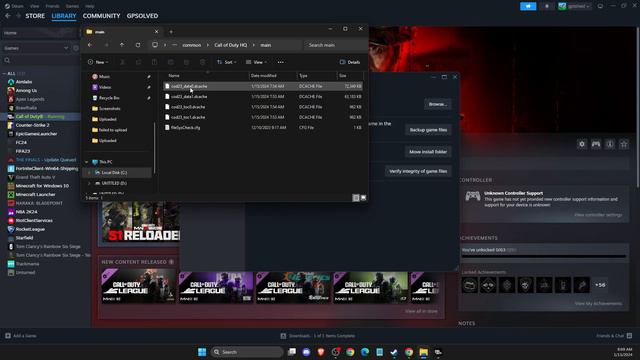The width and height of the screenshot is (640, 360).
Task: Click Browse... button in properties dialog
Action: point(438,104)
